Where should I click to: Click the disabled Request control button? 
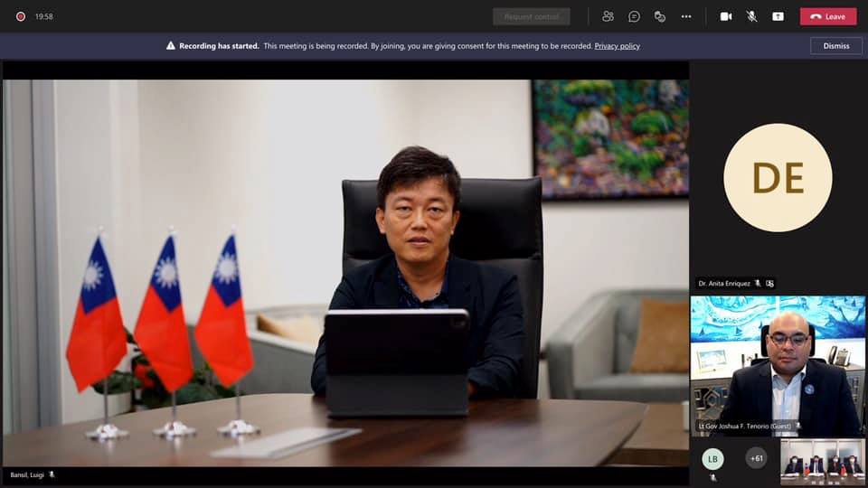pyautogui.click(x=531, y=16)
